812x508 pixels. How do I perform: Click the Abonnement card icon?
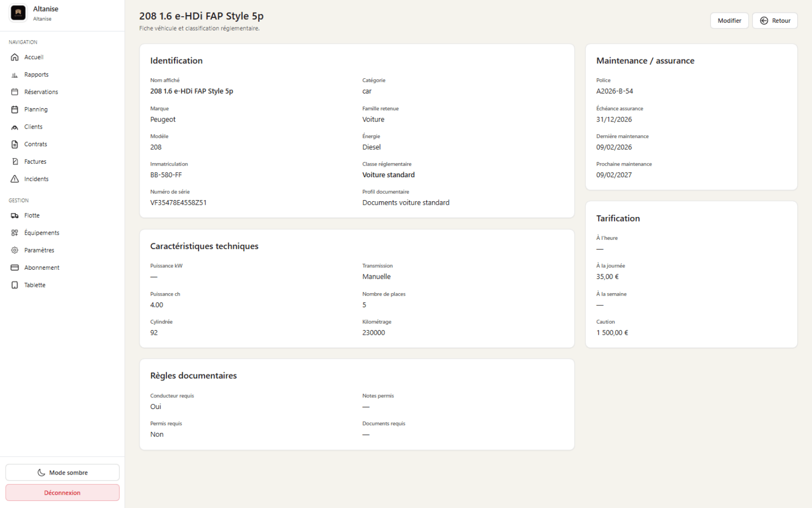coord(15,268)
